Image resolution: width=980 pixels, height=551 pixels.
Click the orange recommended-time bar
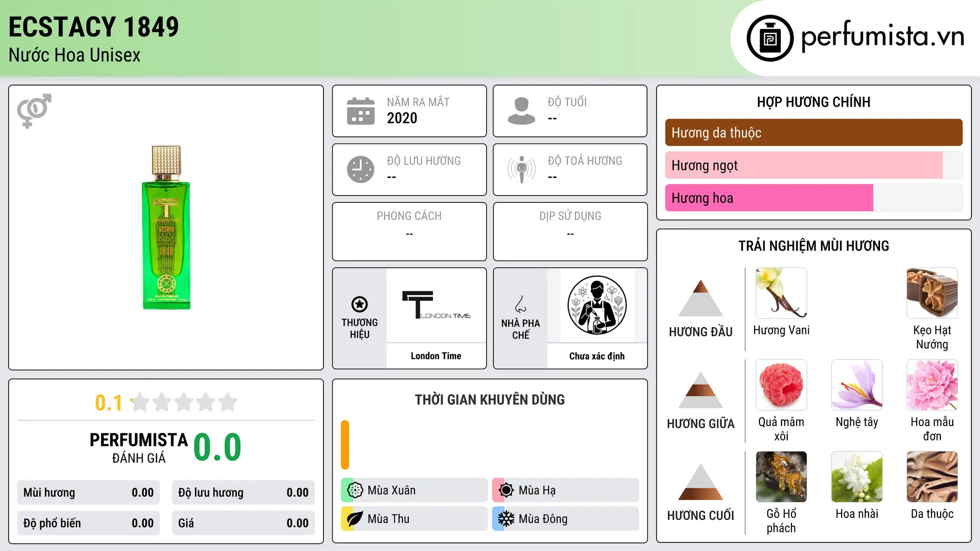(x=345, y=445)
